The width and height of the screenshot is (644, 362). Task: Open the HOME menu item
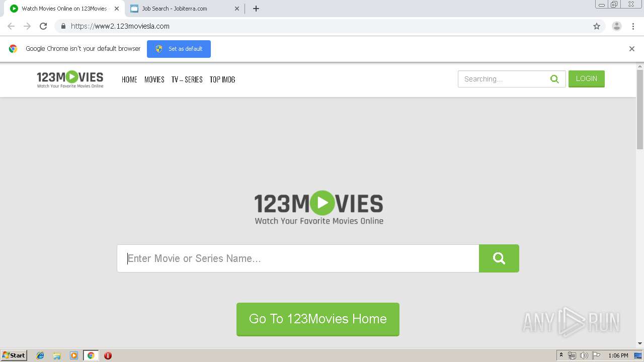pyautogui.click(x=129, y=79)
